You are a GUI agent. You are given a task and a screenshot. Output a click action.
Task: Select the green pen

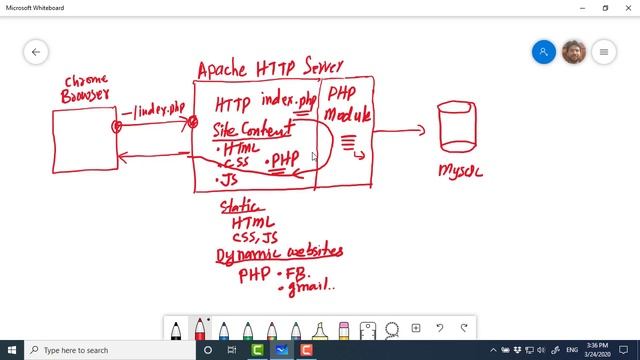coord(248,331)
